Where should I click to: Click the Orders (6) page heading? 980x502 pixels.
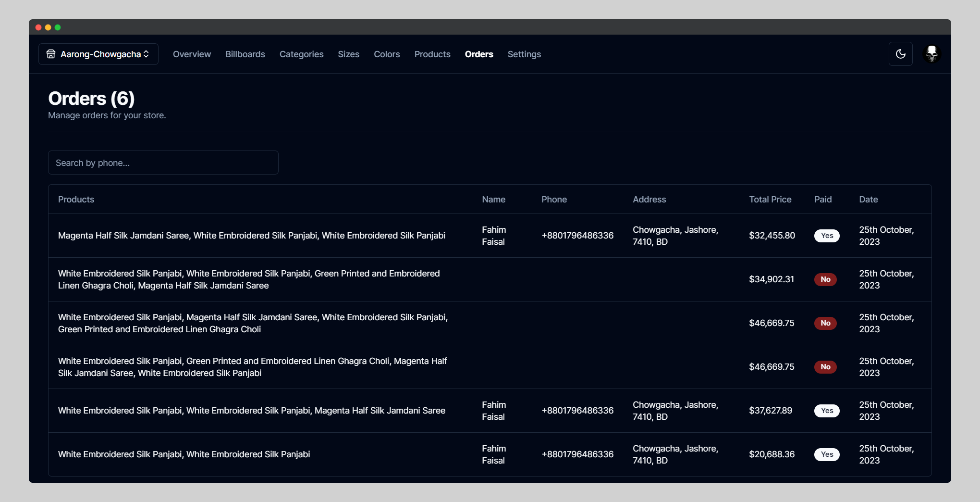(91, 99)
